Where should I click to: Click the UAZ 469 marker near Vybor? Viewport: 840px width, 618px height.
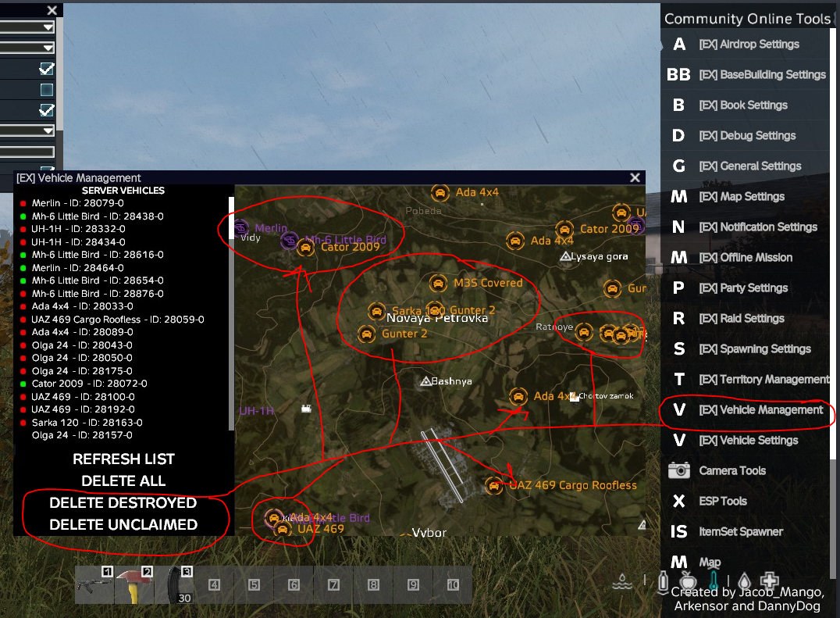pos(283,529)
